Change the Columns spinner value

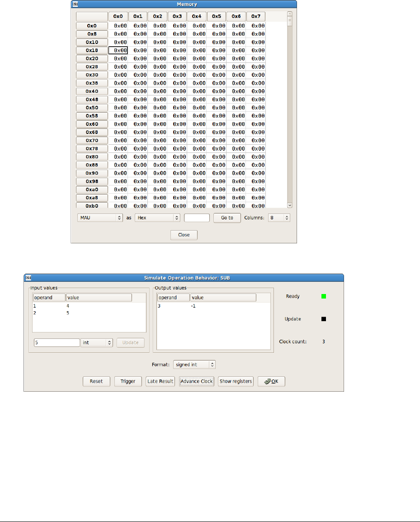click(279, 218)
